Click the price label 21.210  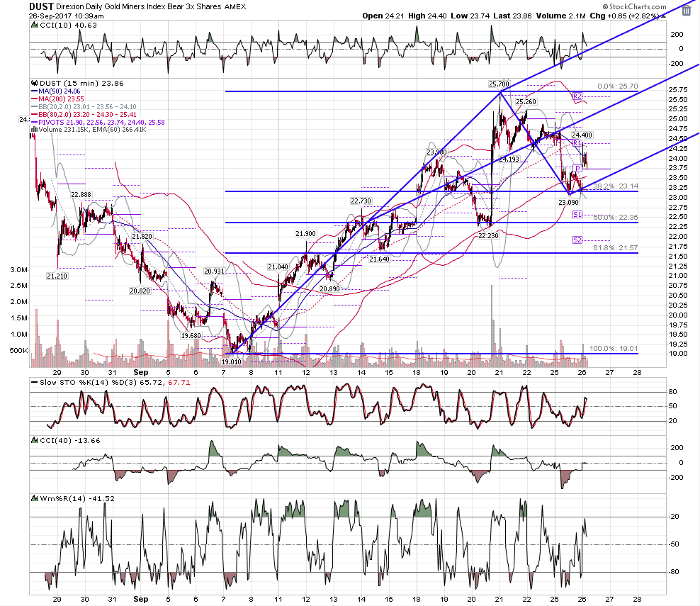[x=57, y=276]
